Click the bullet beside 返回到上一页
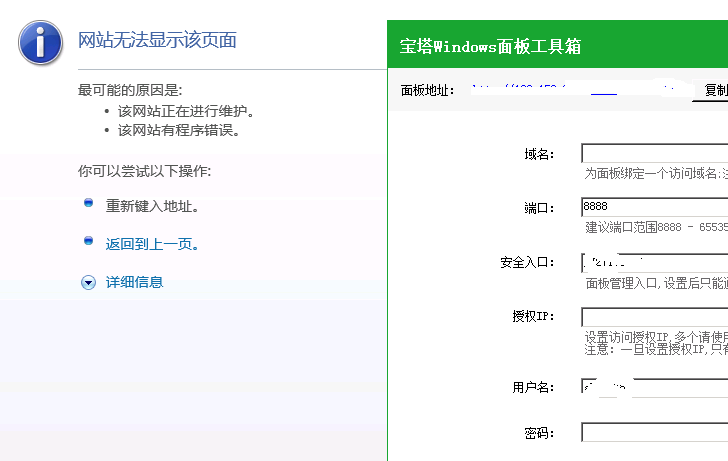This screenshot has height=461, width=728. (88, 240)
